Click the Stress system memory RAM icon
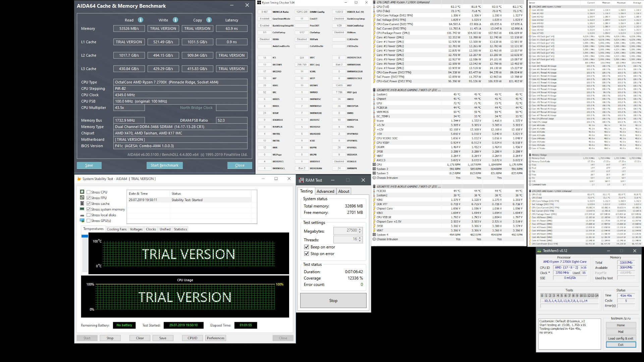The width and height of the screenshot is (644, 362). (82, 209)
